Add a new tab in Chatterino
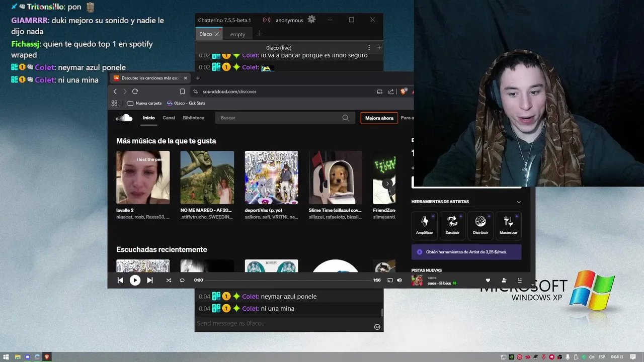The image size is (644, 362). (259, 34)
